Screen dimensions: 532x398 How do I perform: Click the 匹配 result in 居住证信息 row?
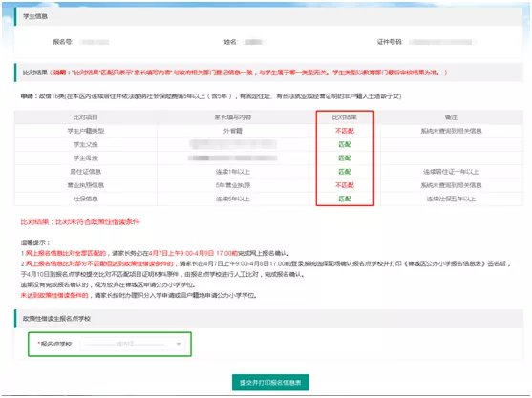point(345,172)
